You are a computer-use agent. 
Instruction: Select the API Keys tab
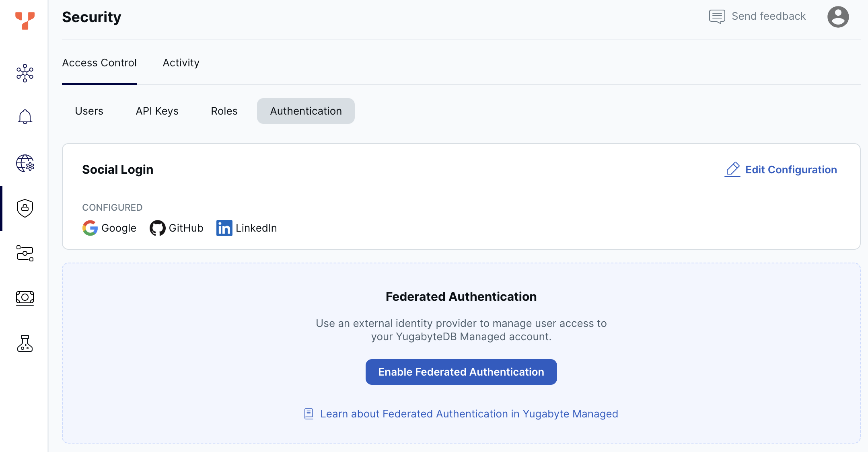[x=157, y=111]
